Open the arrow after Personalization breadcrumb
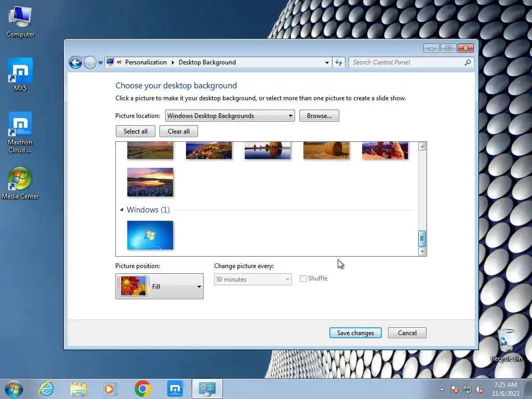 click(x=172, y=62)
